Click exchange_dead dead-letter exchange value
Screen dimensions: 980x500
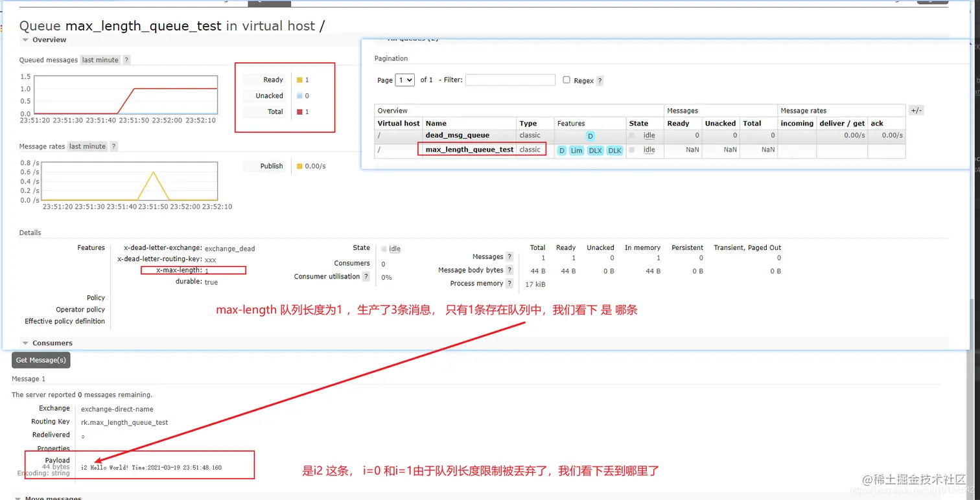230,249
